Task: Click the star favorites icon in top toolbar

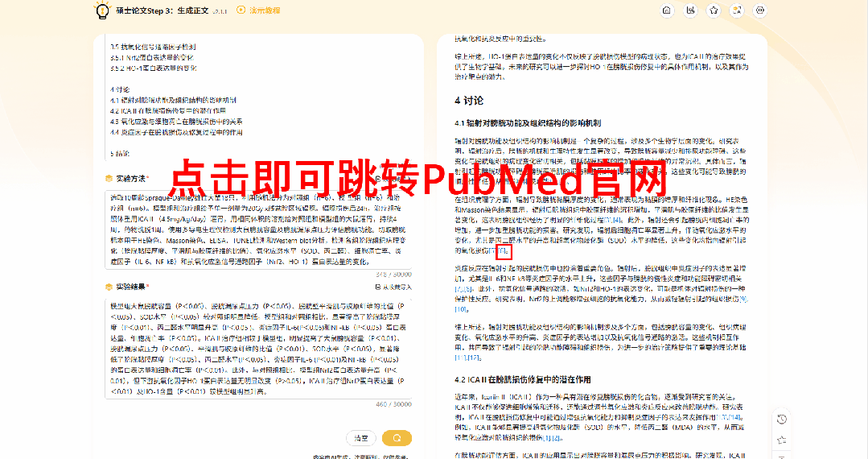Action: pyautogui.click(x=714, y=10)
